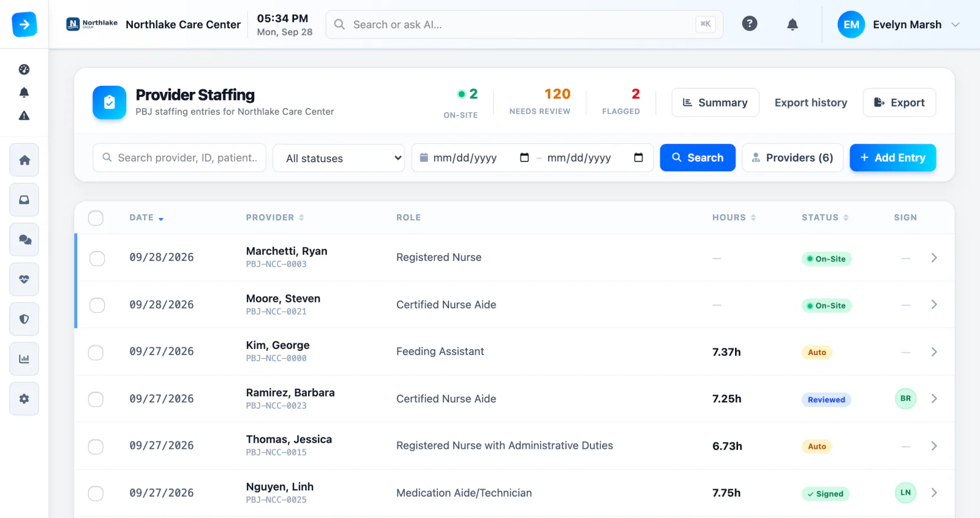Open the end date calendar picker icon
This screenshot has height=518, width=980.
tap(638, 157)
